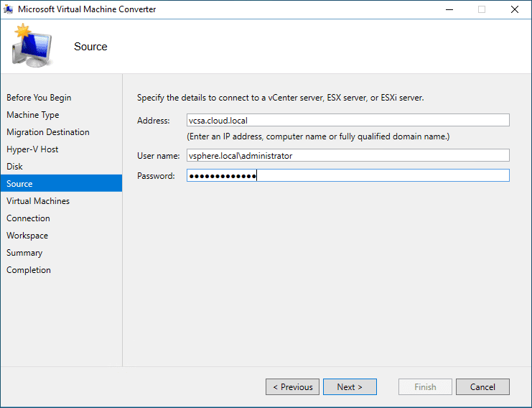Select the Completion step

[x=29, y=270]
